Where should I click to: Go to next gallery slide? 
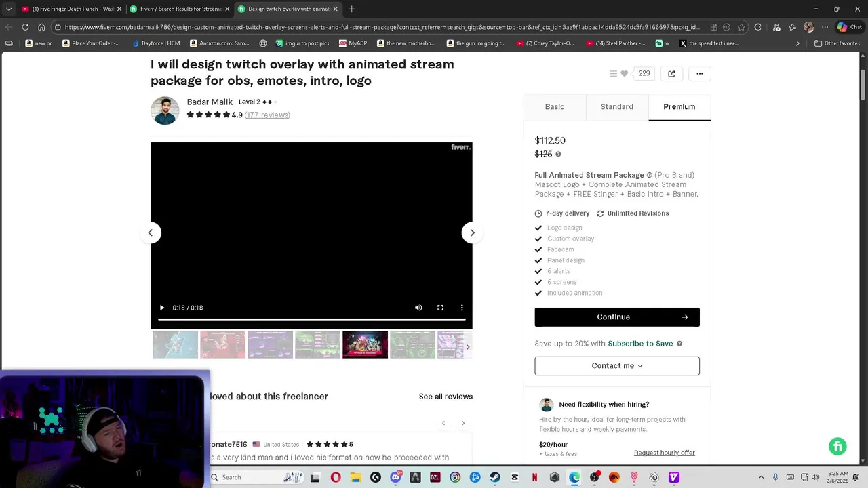tap(473, 232)
